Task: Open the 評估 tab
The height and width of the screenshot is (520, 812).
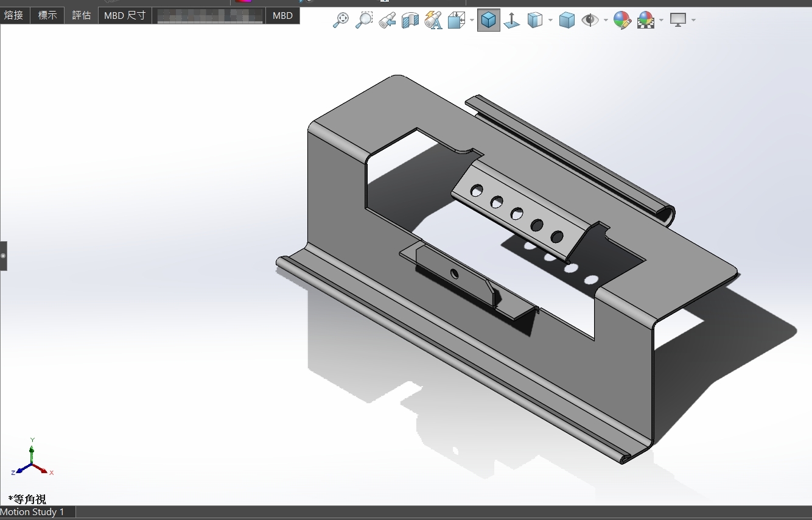Action: click(x=81, y=15)
